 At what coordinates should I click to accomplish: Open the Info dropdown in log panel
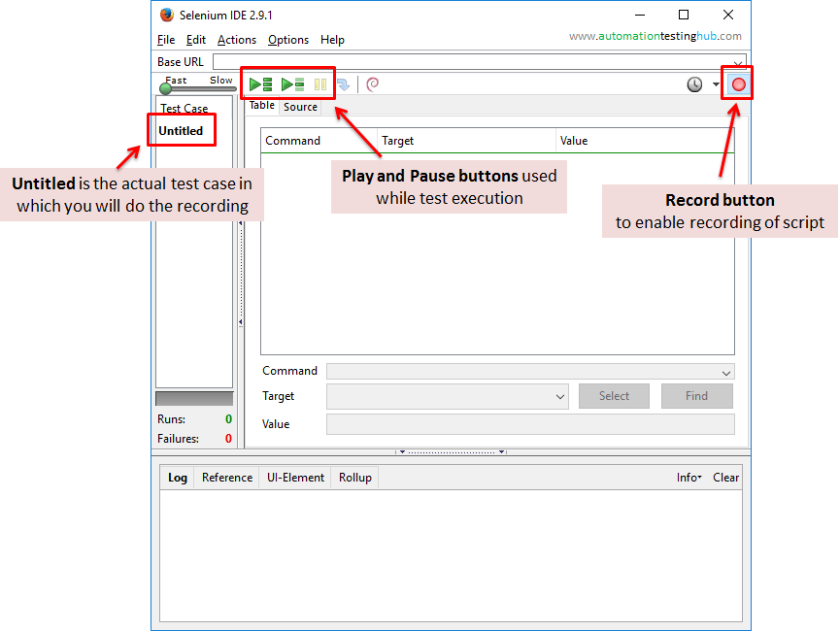pyautogui.click(x=689, y=477)
